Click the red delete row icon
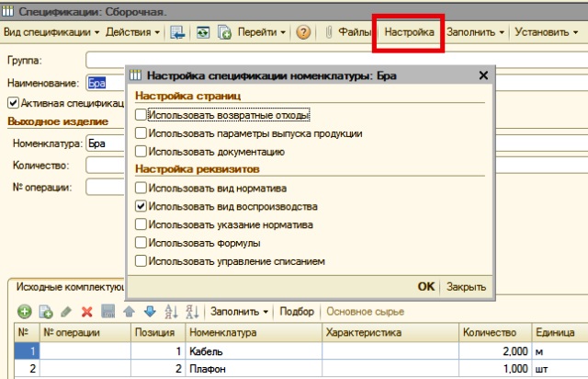The height and width of the screenshot is (379, 588). (87, 312)
